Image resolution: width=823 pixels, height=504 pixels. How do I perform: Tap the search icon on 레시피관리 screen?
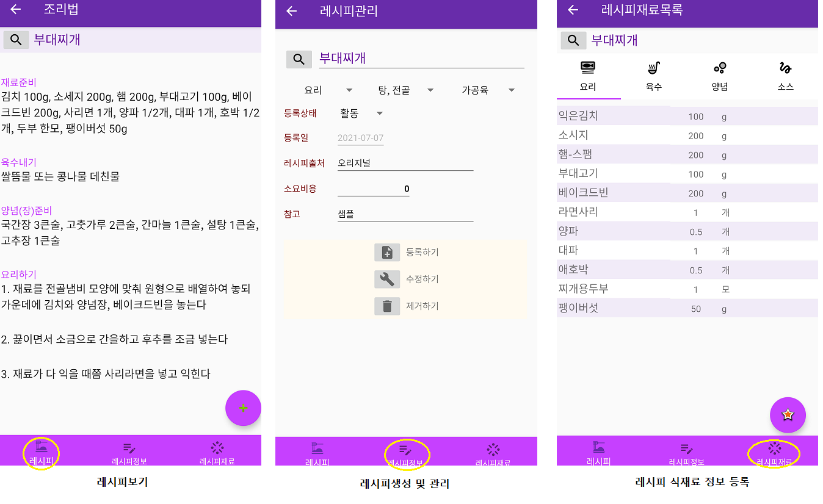pos(299,59)
